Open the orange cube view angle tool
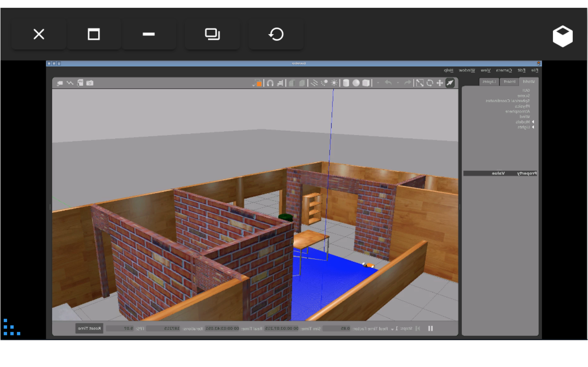Screen dimensions: 588x367 (258, 83)
